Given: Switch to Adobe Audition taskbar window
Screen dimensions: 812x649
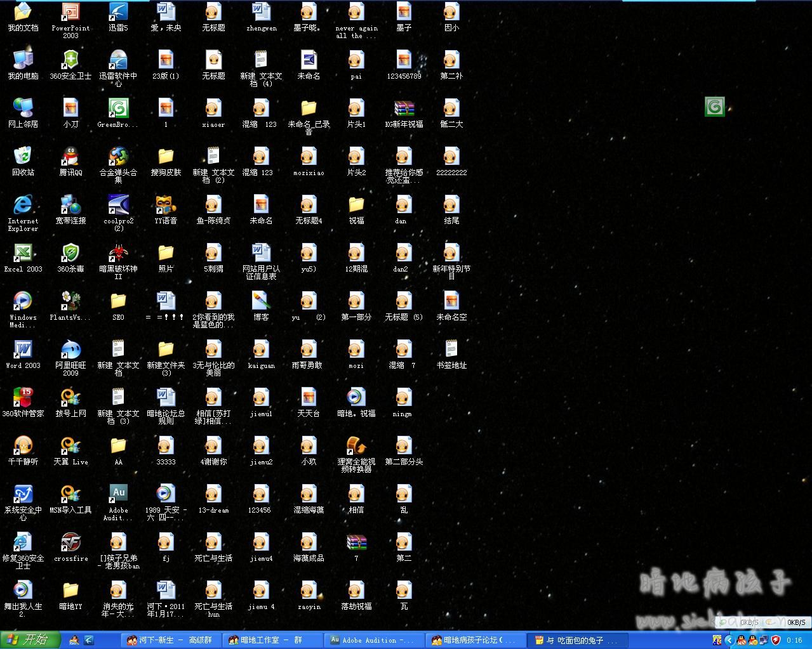Looking at the screenshot, I should pyautogui.click(x=372, y=640).
